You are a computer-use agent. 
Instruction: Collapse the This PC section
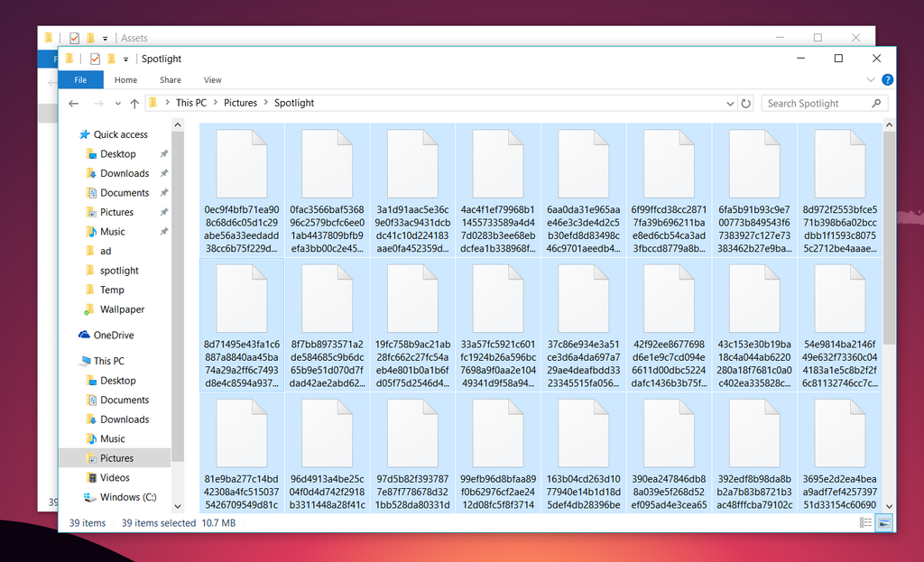(78, 360)
